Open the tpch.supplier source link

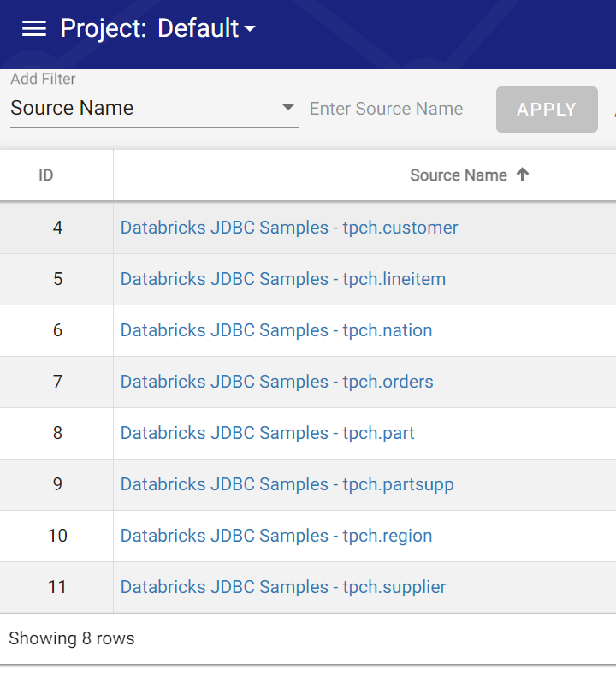tap(283, 587)
